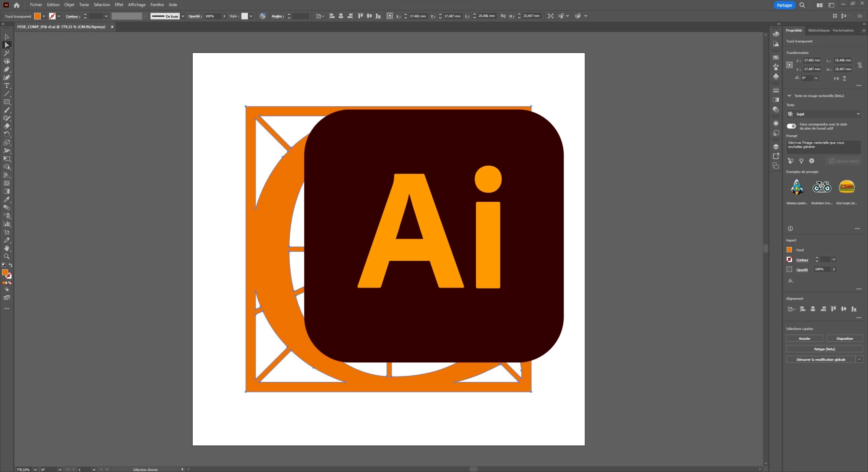Viewport: 868px width, 472px height.
Task: Click the Retype (Beta) button
Action: pos(825,349)
